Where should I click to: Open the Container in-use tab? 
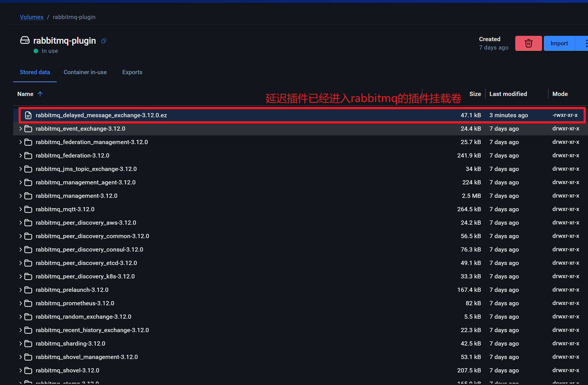(85, 72)
